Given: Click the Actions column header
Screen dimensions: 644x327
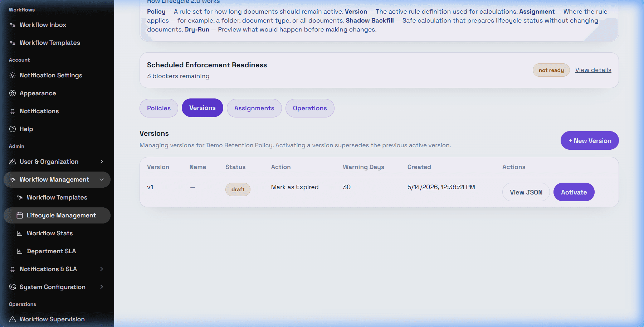Looking at the screenshot, I should tap(514, 167).
